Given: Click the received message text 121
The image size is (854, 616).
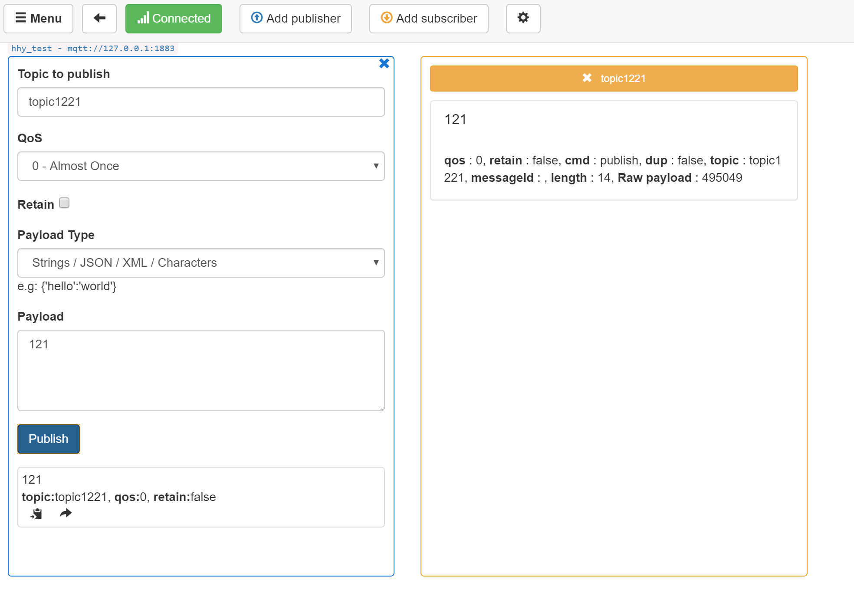Looking at the screenshot, I should [x=455, y=120].
